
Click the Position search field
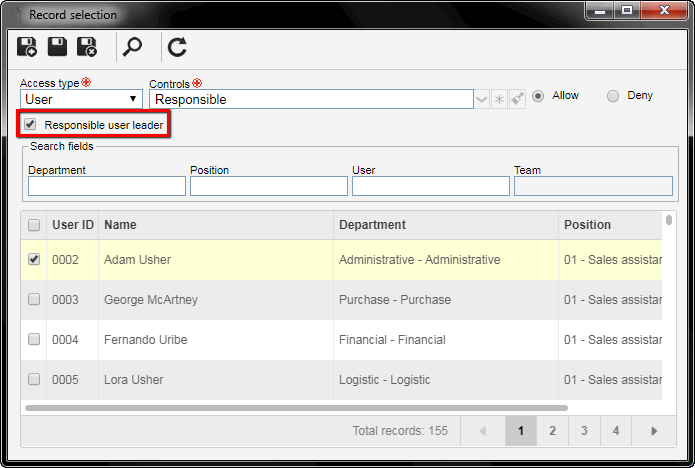269,186
